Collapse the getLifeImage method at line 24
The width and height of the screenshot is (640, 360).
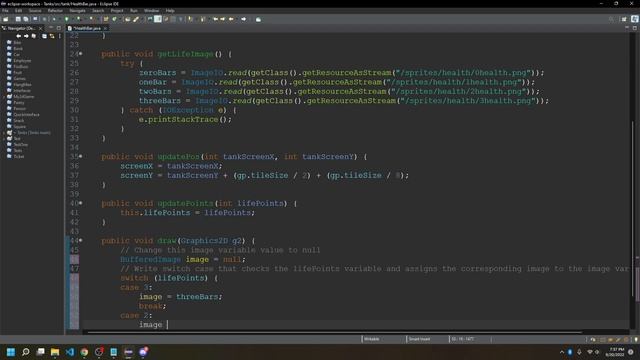(x=81, y=54)
